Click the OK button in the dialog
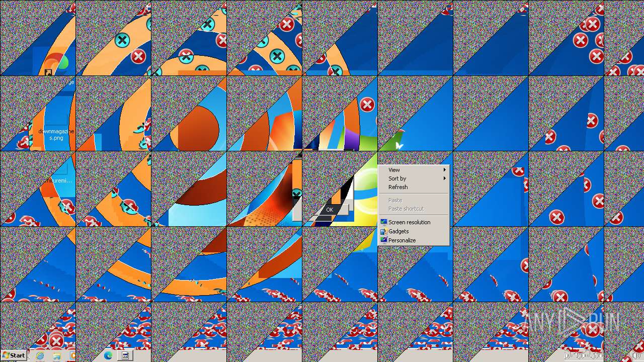 pos(330,210)
